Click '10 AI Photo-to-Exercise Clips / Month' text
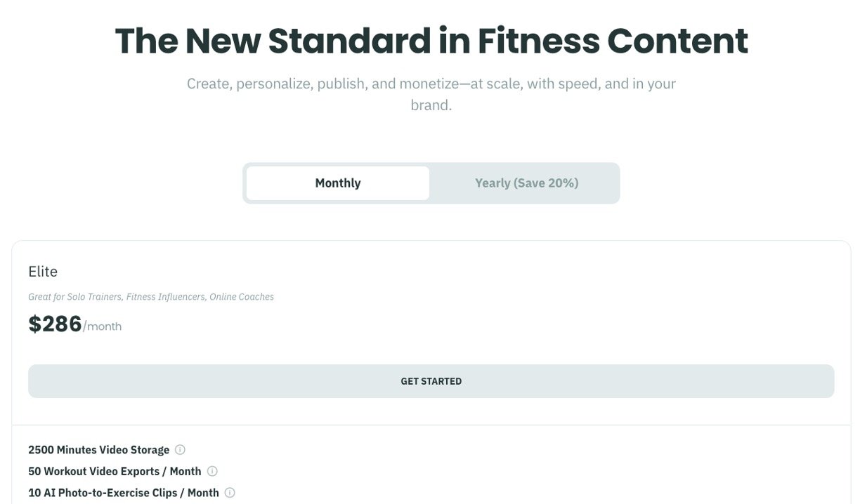The width and height of the screenshot is (860, 504). (124, 493)
